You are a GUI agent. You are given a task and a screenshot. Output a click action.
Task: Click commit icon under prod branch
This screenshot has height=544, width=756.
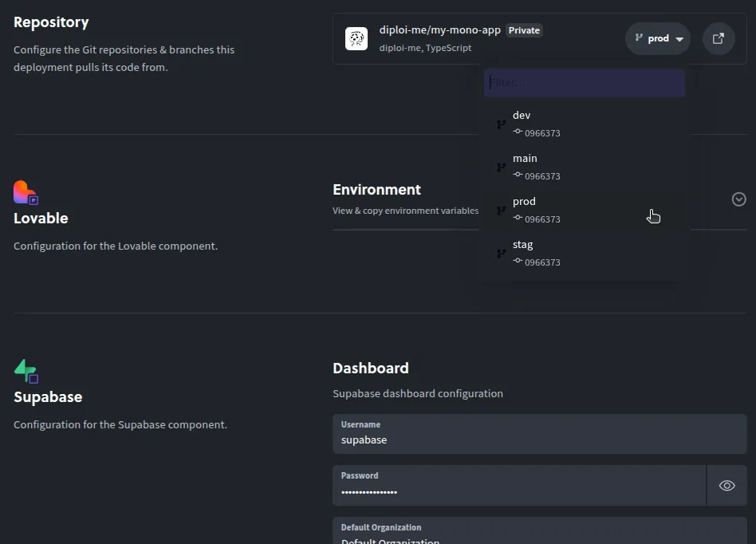(x=518, y=219)
